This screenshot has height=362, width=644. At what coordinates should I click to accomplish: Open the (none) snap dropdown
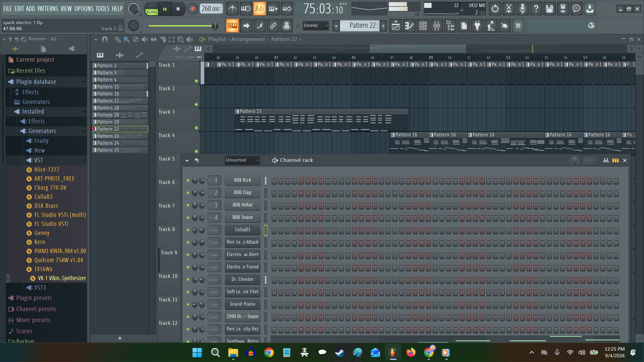[315, 25]
